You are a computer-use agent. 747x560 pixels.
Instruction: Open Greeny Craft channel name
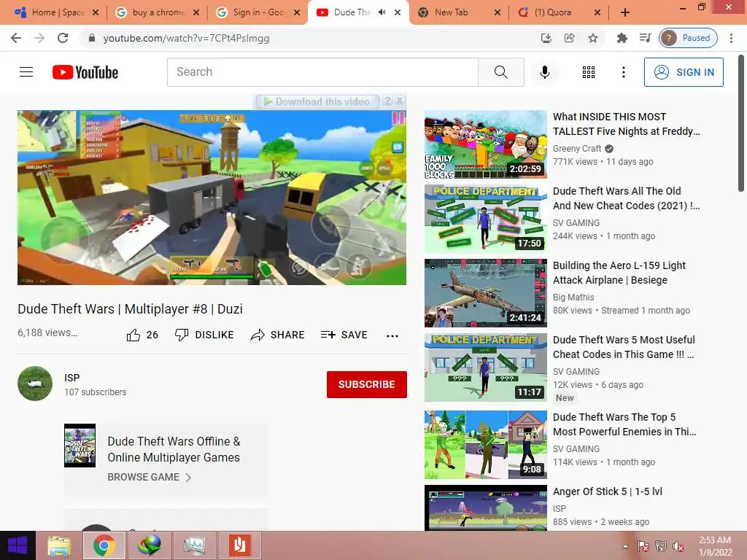[577, 149]
